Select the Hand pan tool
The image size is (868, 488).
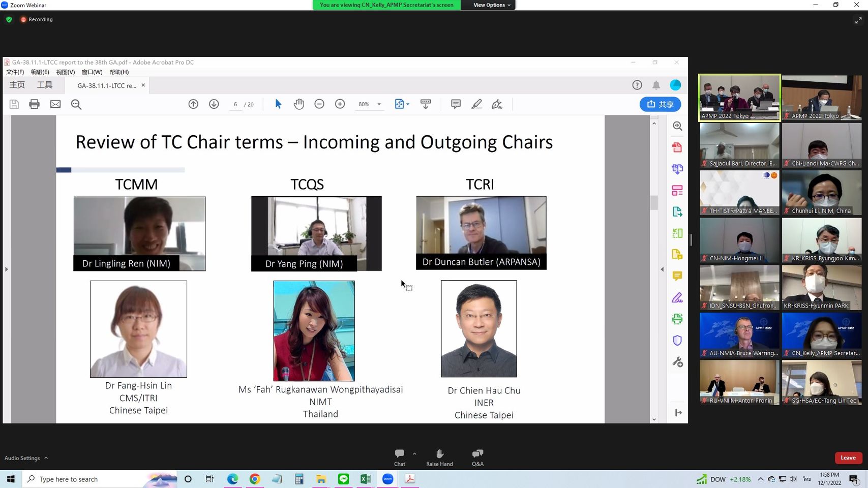pyautogui.click(x=298, y=104)
